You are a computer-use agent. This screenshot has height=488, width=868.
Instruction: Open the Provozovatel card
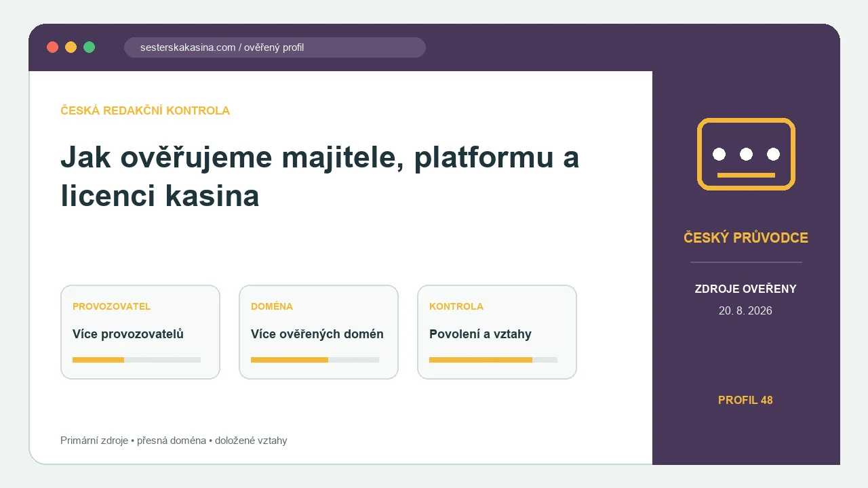click(140, 332)
